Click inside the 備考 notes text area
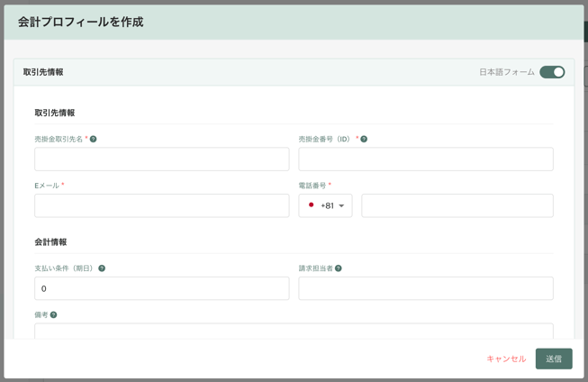The height and width of the screenshot is (382, 588). pos(294,331)
